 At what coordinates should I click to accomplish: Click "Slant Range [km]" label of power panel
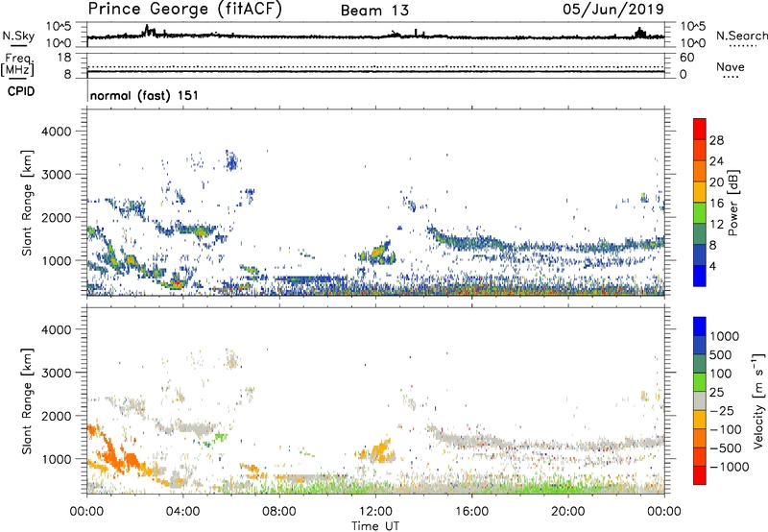27,203
